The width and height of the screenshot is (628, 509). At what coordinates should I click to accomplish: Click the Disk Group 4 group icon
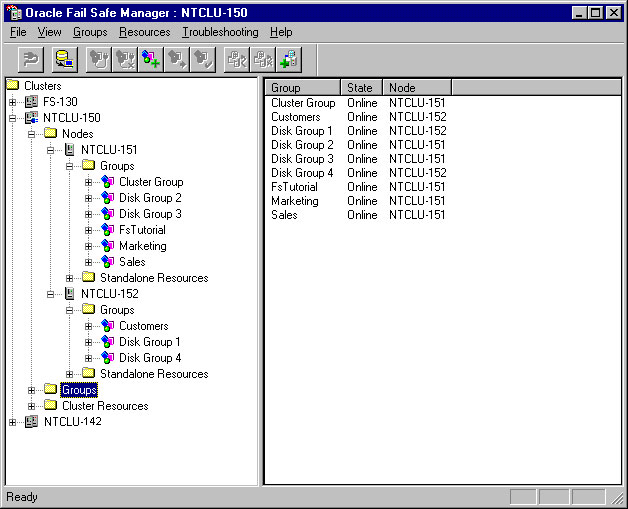pyautogui.click(x=108, y=358)
